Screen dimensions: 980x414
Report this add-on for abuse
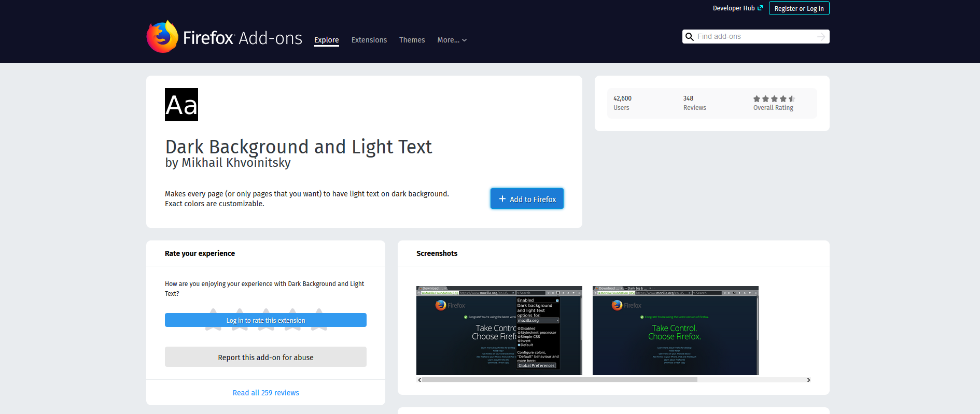point(265,357)
